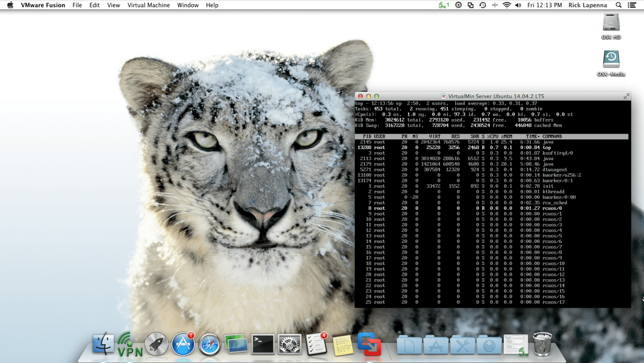The width and height of the screenshot is (644, 363).
Task: Click the java process row PID 2113
Action: tap(491, 158)
